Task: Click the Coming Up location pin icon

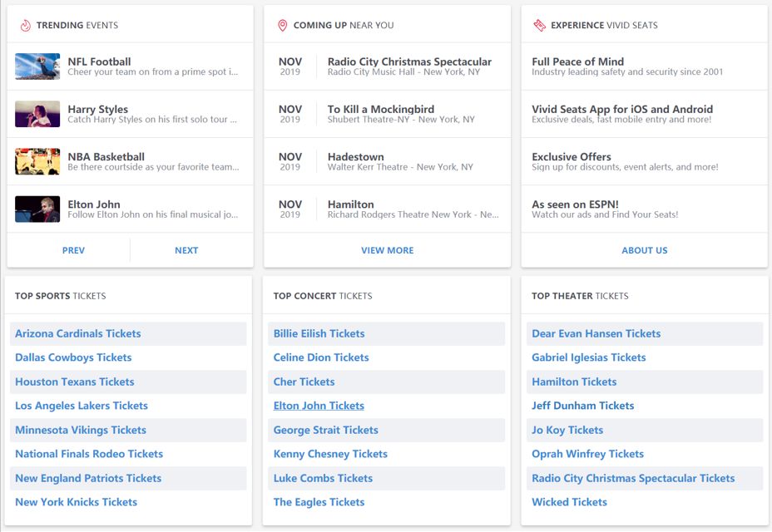Action: pos(283,26)
